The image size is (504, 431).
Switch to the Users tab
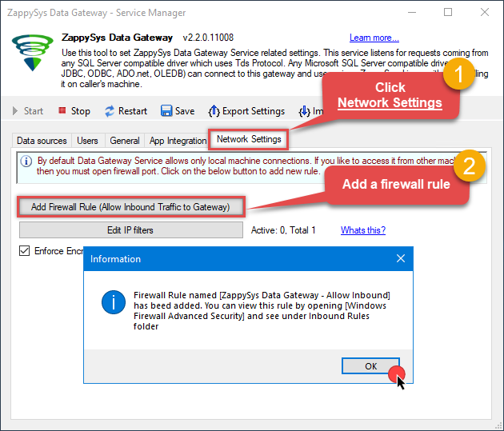pos(87,141)
